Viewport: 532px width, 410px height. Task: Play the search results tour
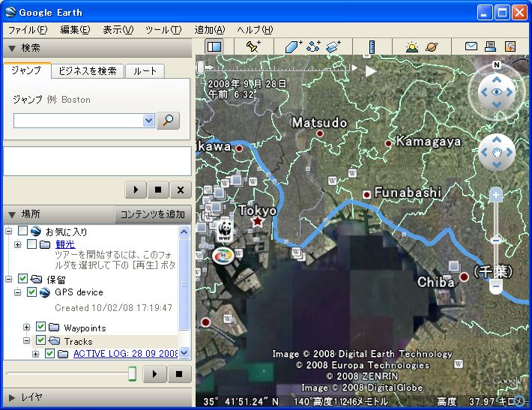coord(136,190)
